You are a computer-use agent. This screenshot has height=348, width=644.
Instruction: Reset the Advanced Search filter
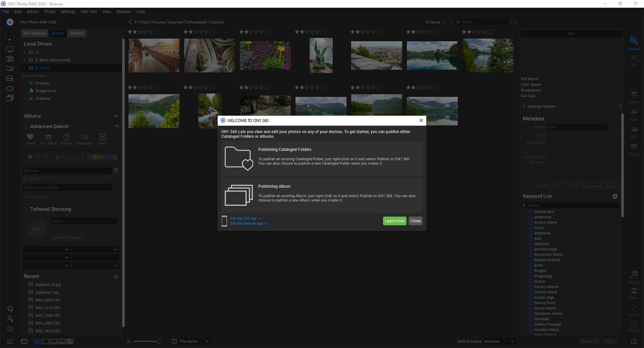click(117, 126)
